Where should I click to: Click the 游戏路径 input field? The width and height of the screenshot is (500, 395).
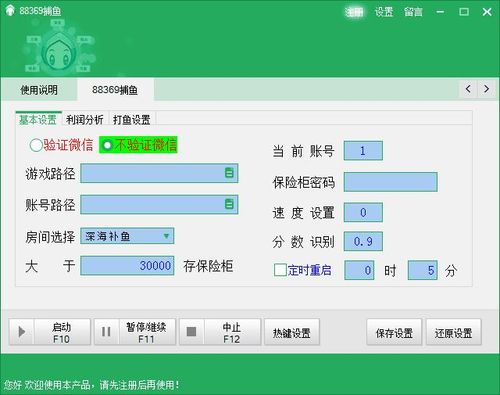[159, 173]
